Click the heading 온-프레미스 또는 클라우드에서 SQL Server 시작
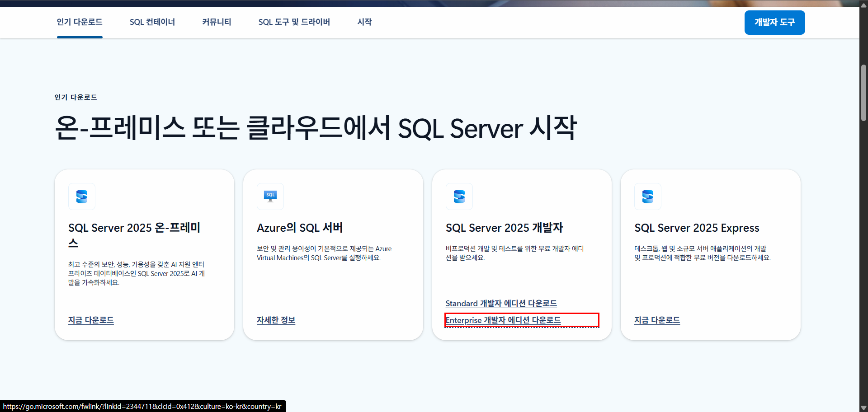Screen dimensions: 868x412 coord(316,128)
